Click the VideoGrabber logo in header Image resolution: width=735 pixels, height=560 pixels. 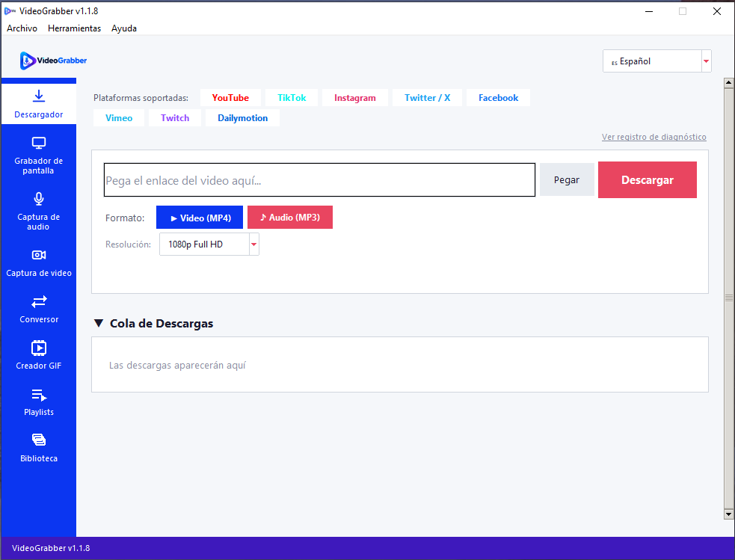(x=53, y=61)
